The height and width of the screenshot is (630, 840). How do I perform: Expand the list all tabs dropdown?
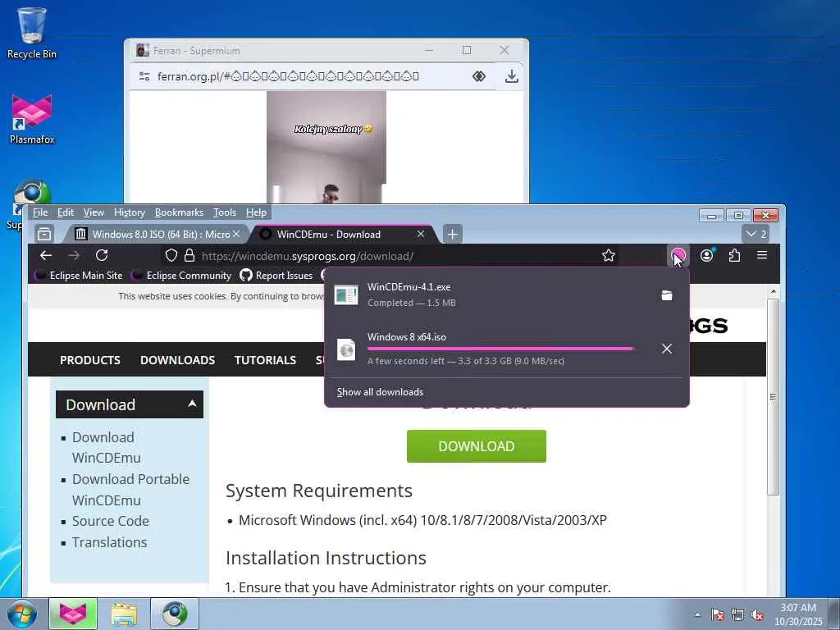pos(756,234)
